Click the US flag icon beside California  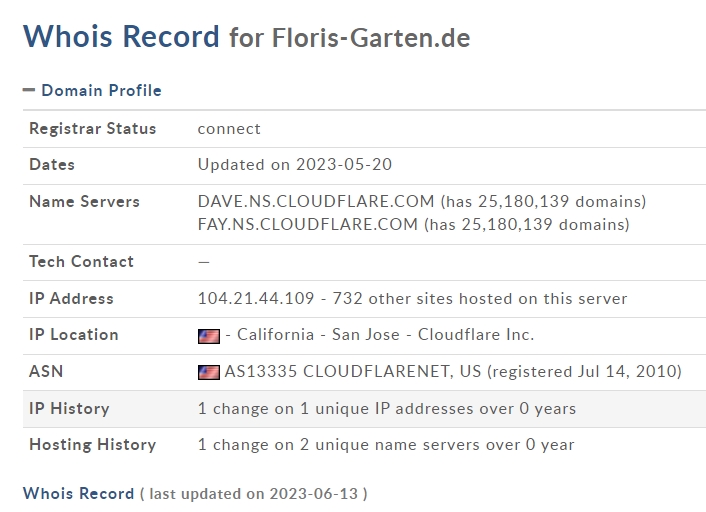(x=208, y=335)
